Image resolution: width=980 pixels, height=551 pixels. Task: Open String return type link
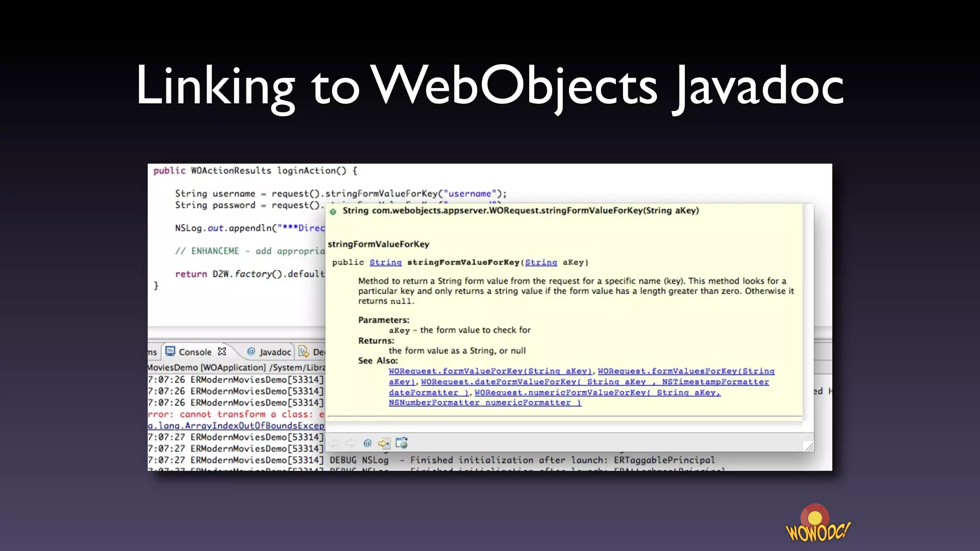[x=385, y=262]
